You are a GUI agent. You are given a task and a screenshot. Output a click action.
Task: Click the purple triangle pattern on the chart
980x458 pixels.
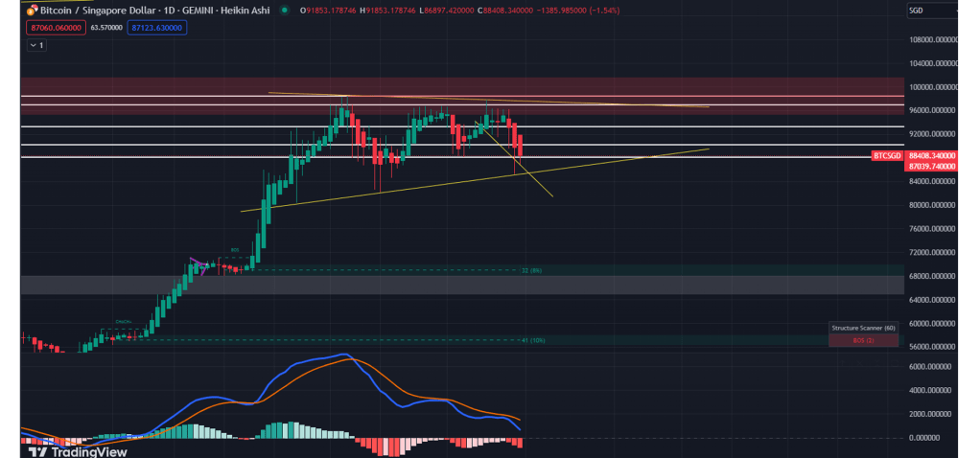click(x=198, y=264)
